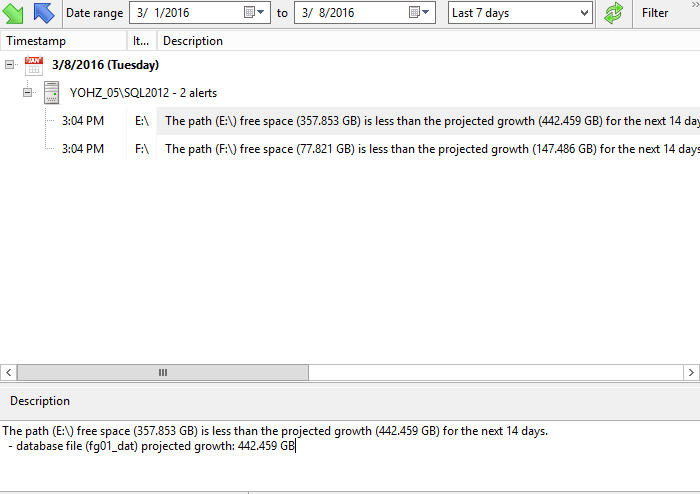The width and height of the screenshot is (700, 494).
Task: Click the It... column header
Action: [142, 41]
